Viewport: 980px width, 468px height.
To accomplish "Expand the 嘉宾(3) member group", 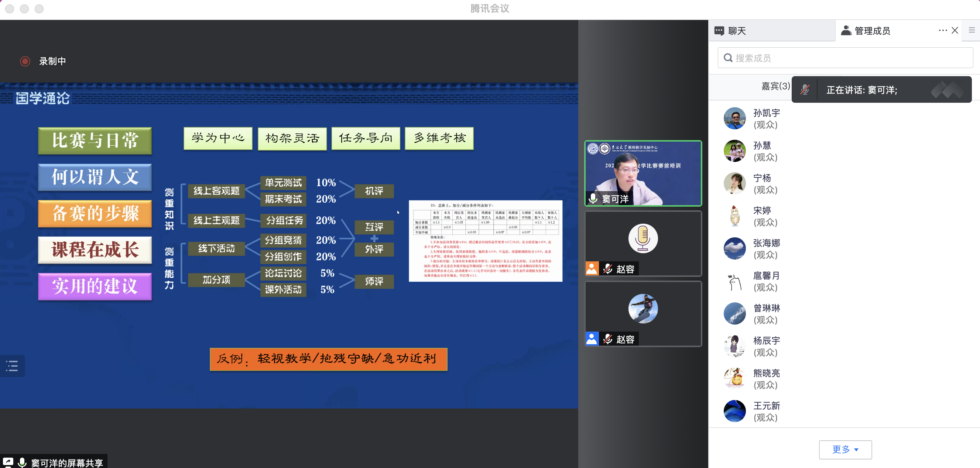I will [x=775, y=86].
